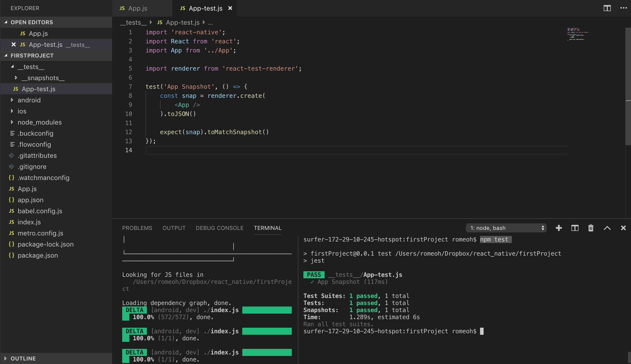This screenshot has height=364, width=631.
Task: Split the terminal pane
Action: click(x=575, y=228)
